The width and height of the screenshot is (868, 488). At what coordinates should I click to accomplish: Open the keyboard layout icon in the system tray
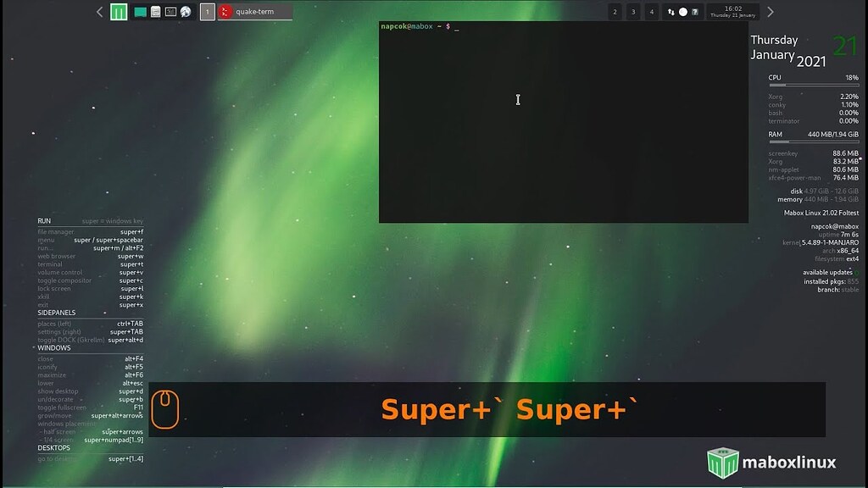695,12
